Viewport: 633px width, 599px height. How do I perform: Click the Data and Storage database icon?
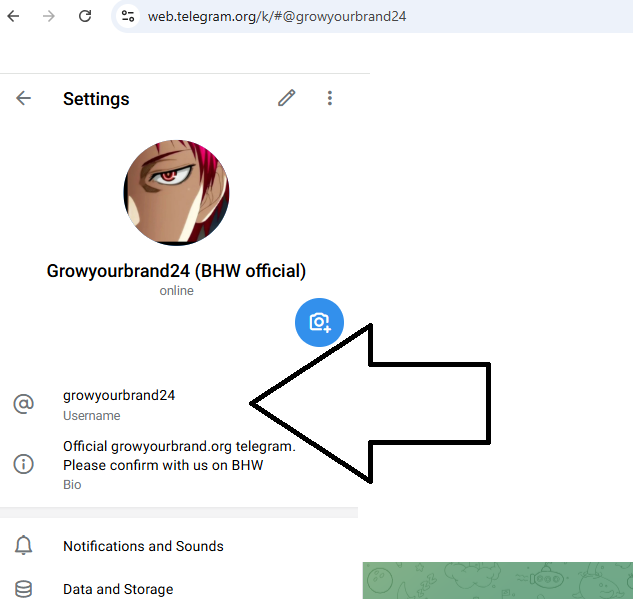coord(23,589)
